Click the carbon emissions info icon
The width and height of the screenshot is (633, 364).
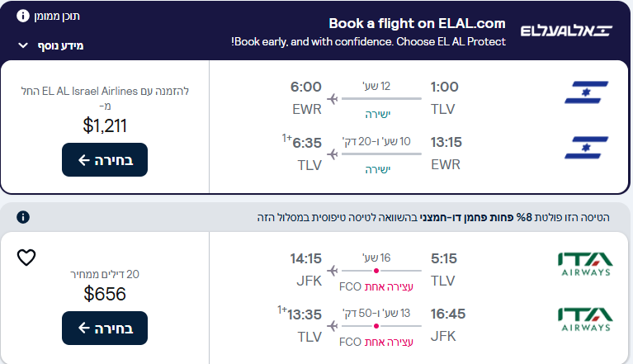pyautogui.click(x=23, y=217)
